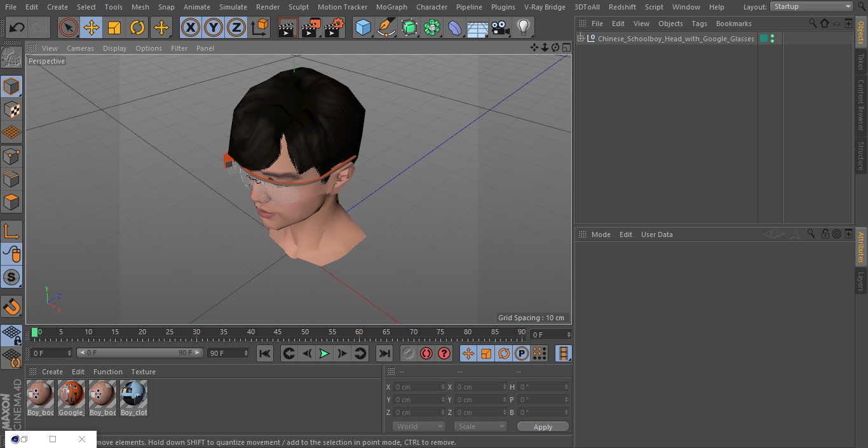Viewport: 868px width, 448px height.
Task: Click Render View clapperboard icon
Action: click(288, 27)
